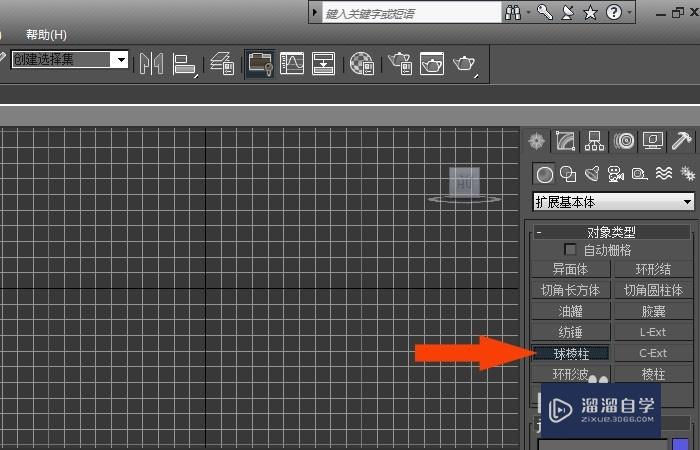The image size is (700, 450).
Task: Click the question mark help icon
Action: (x=614, y=12)
